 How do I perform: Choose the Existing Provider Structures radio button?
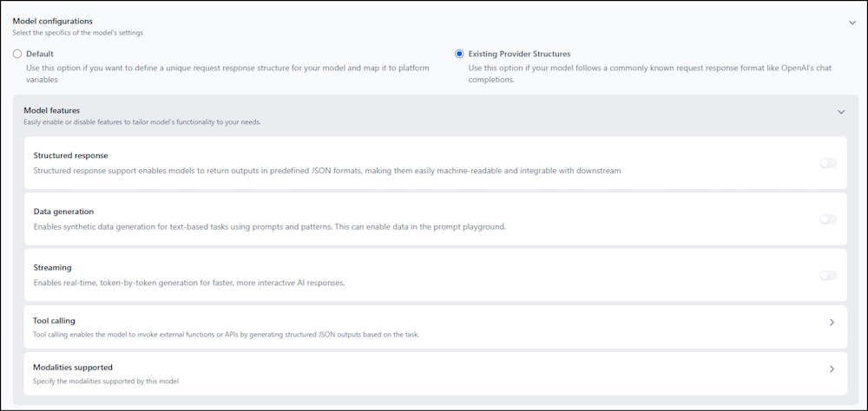coord(459,54)
